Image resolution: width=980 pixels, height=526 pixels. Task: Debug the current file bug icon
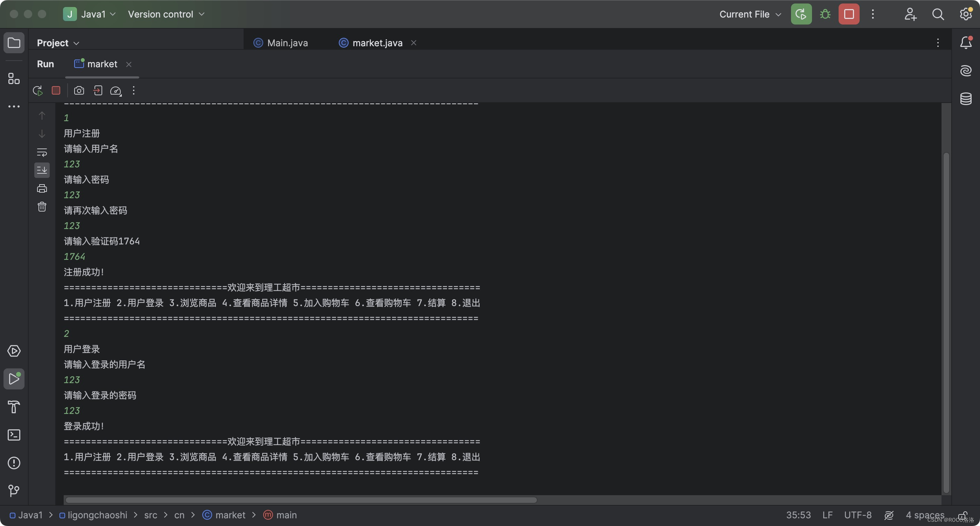825,14
